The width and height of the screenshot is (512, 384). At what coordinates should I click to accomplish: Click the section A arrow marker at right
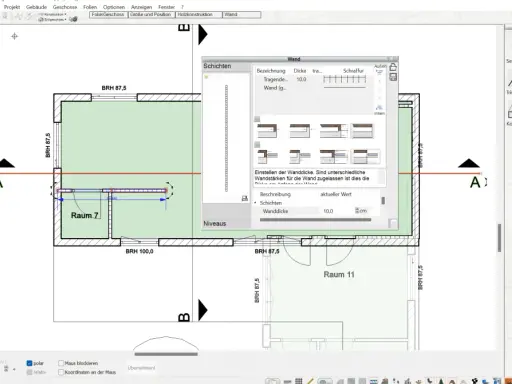469,163
